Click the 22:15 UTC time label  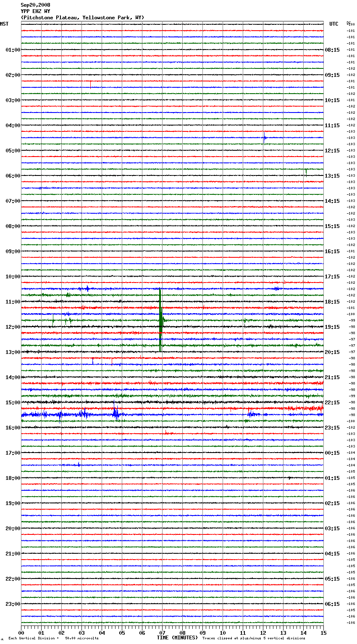(332, 403)
